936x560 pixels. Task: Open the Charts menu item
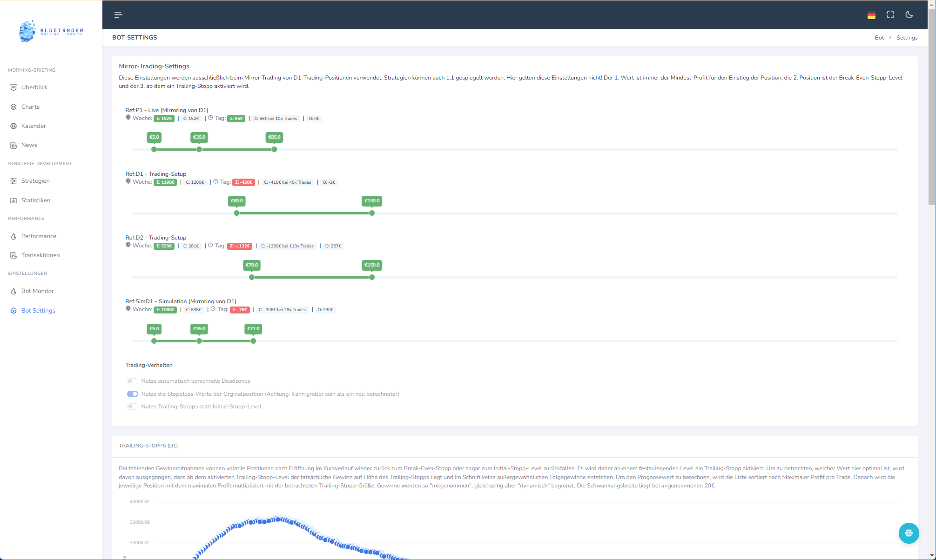point(30,107)
